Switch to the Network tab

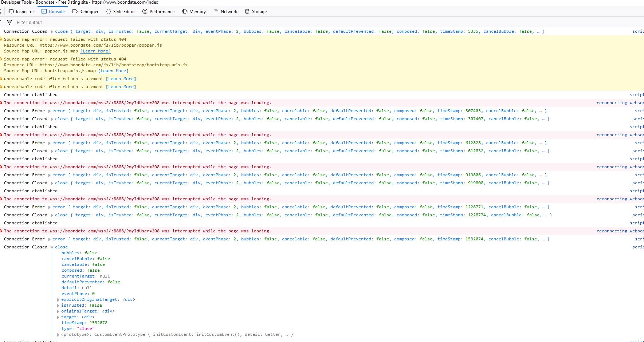tap(225, 12)
